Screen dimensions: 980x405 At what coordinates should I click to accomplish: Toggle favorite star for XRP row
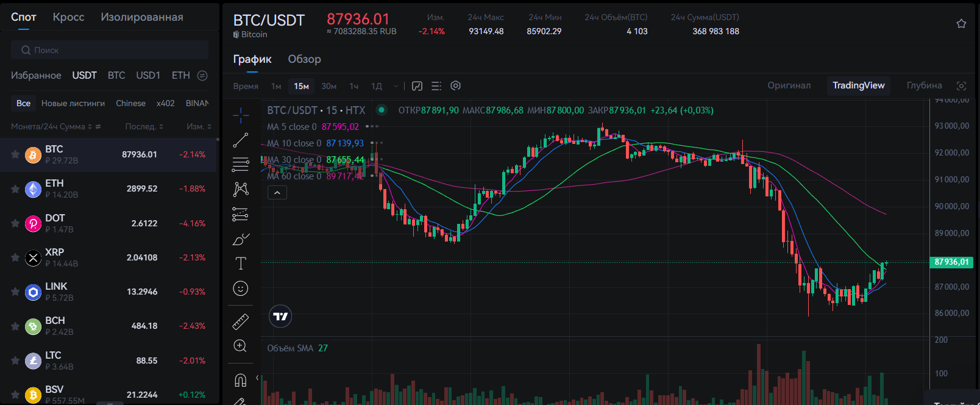(x=15, y=258)
